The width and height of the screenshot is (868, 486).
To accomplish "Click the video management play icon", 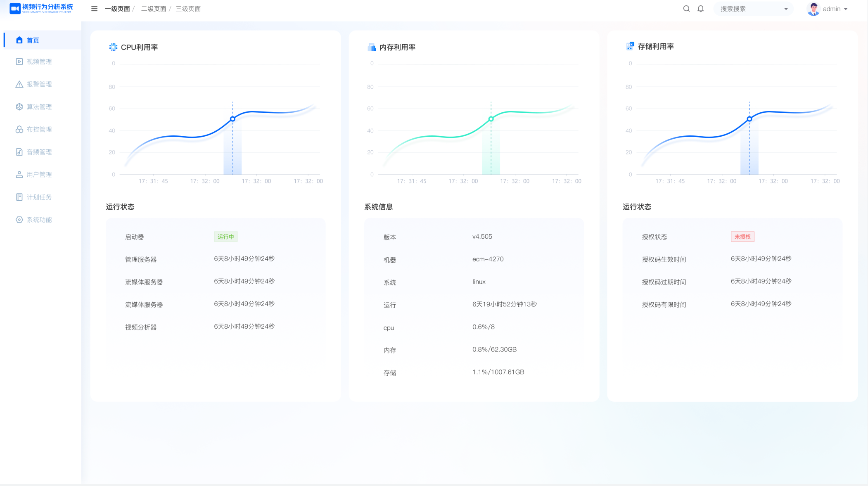I will [19, 62].
